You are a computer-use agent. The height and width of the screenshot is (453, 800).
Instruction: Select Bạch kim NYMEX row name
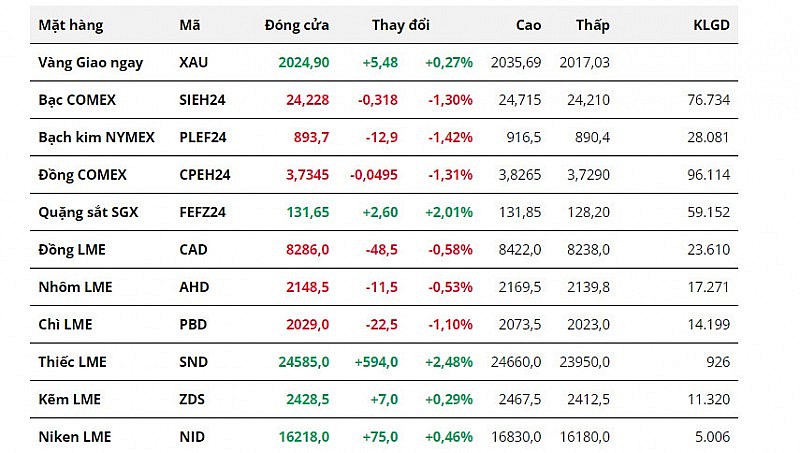click(x=96, y=137)
